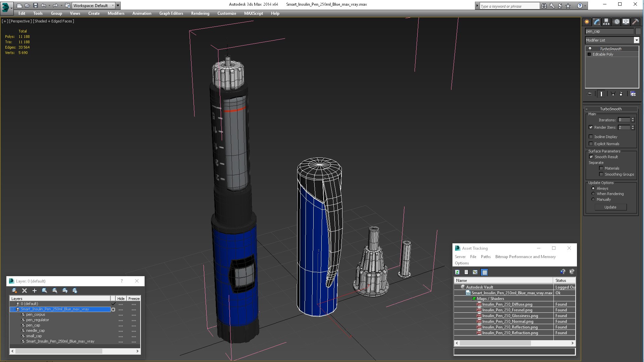Click Remove modifier trash icon

621,94
